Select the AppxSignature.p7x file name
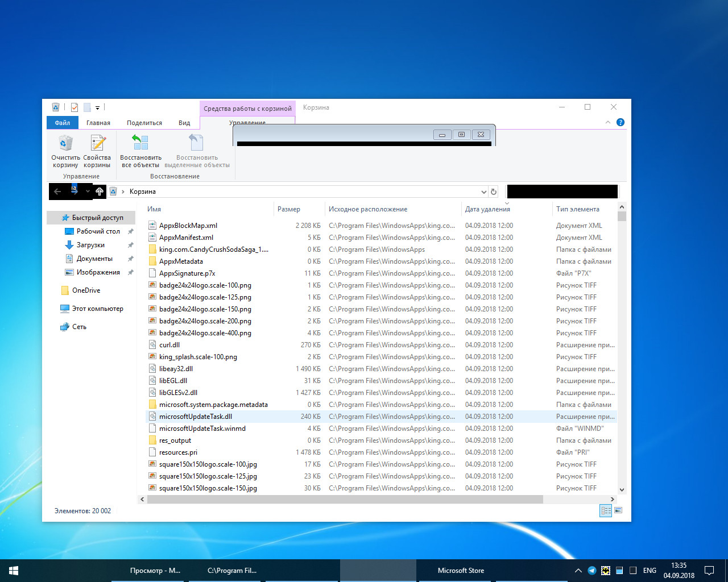 187,273
